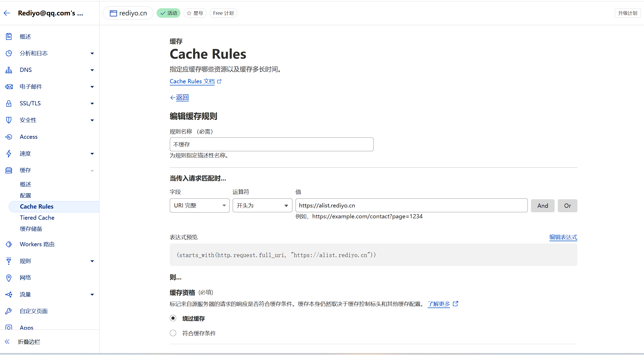Image resolution: width=644 pixels, height=355 pixels.
Task: Open the URI 完整 field dropdown
Action: [x=199, y=206]
